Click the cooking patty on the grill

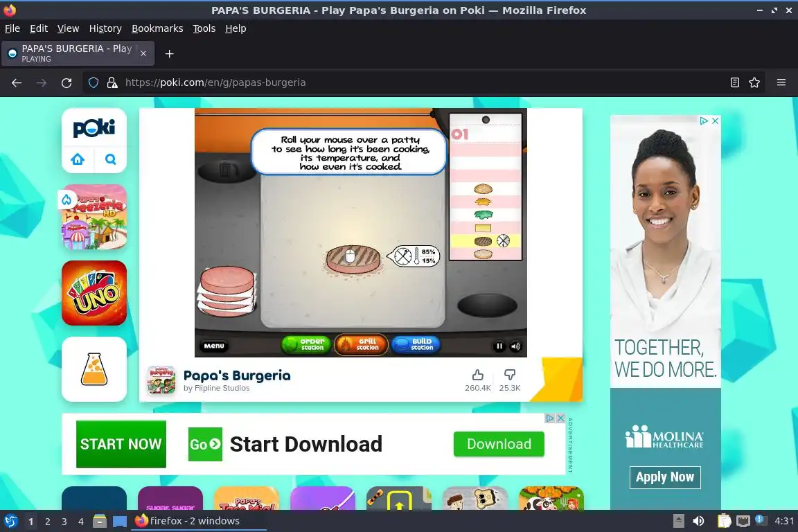tap(353, 258)
